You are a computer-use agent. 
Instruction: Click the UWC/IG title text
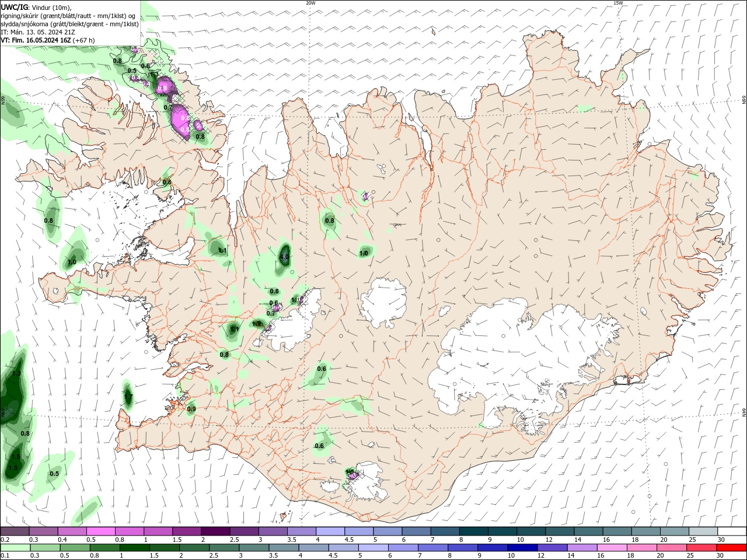coord(15,7)
